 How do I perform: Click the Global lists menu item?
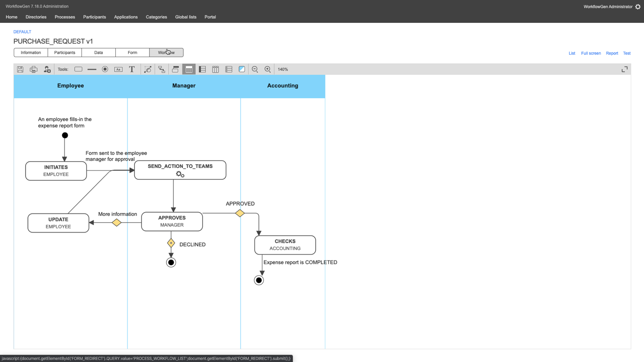tap(186, 17)
